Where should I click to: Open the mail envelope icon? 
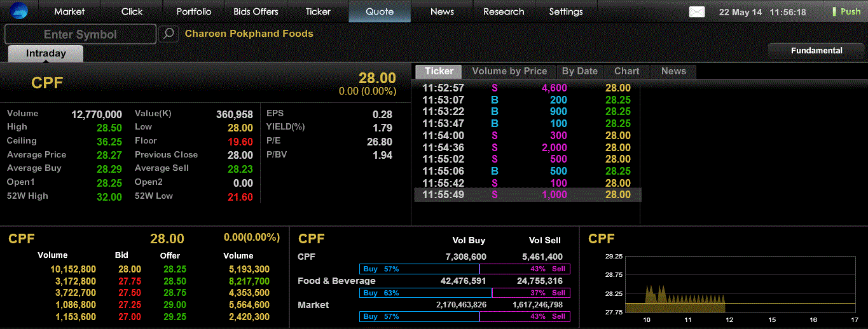coord(697,11)
